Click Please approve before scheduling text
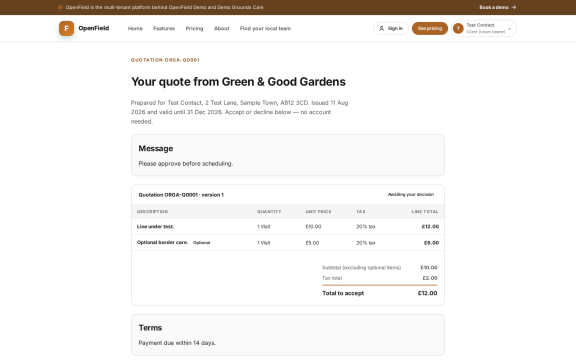Image resolution: width=576 pixels, height=360 pixels. tap(186, 163)
